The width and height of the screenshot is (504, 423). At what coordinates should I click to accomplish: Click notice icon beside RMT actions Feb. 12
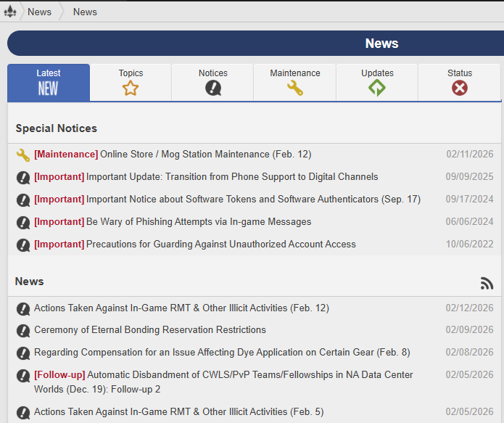pos(22,309)
